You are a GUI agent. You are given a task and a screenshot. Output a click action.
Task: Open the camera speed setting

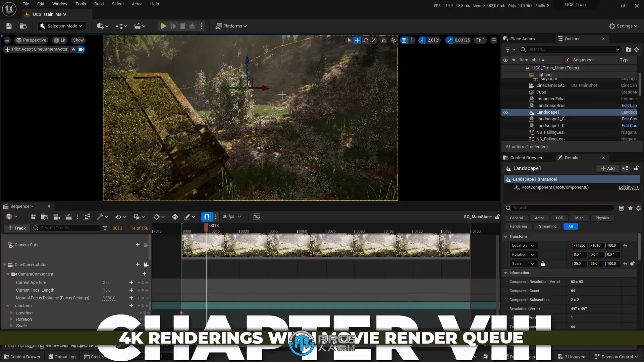coord(480,40)
